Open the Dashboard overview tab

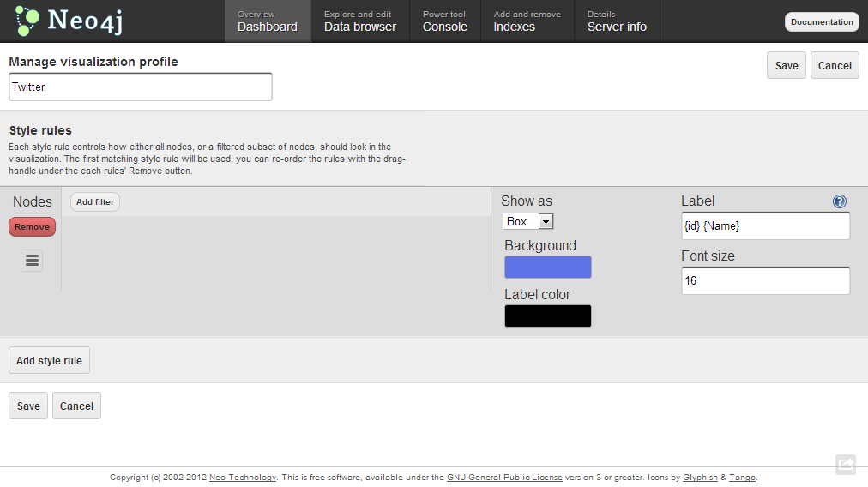[268, 21]
